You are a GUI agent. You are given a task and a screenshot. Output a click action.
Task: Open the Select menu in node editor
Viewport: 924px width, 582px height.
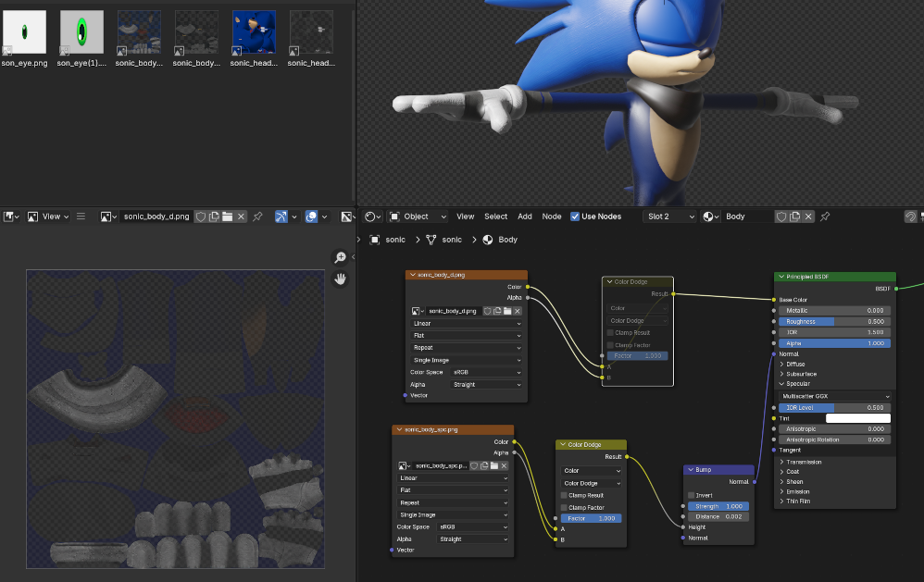pyautogui.click(x=495, y=217)
